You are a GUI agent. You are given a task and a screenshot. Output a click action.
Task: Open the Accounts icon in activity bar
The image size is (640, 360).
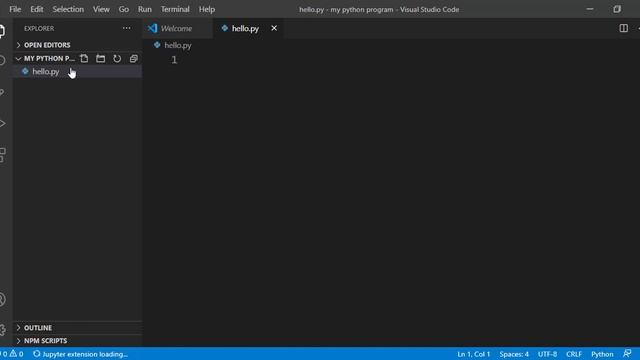click(2, 300)
